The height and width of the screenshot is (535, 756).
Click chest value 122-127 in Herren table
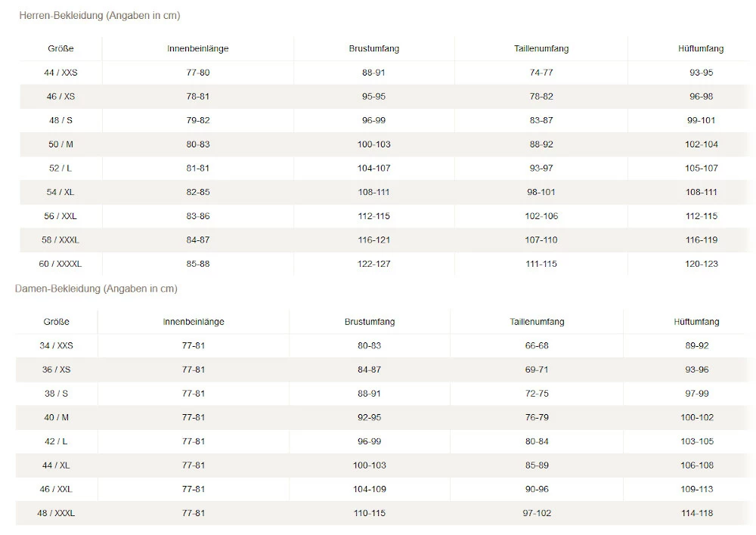(374, 264)
